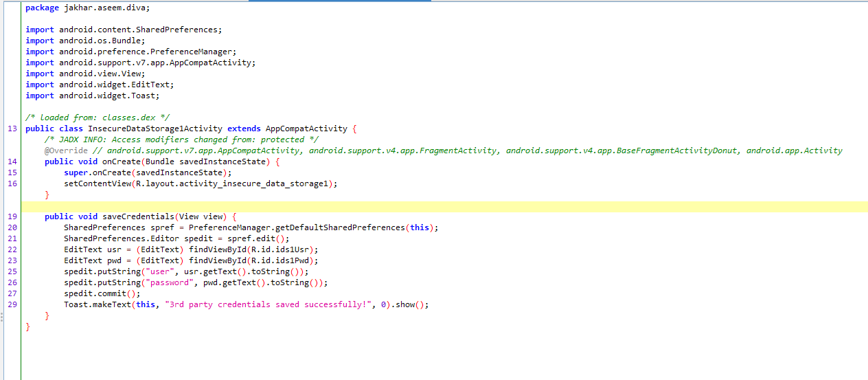Click the spedit.commit() statement
Screen dimensions: 868x380
click(102, 293)
